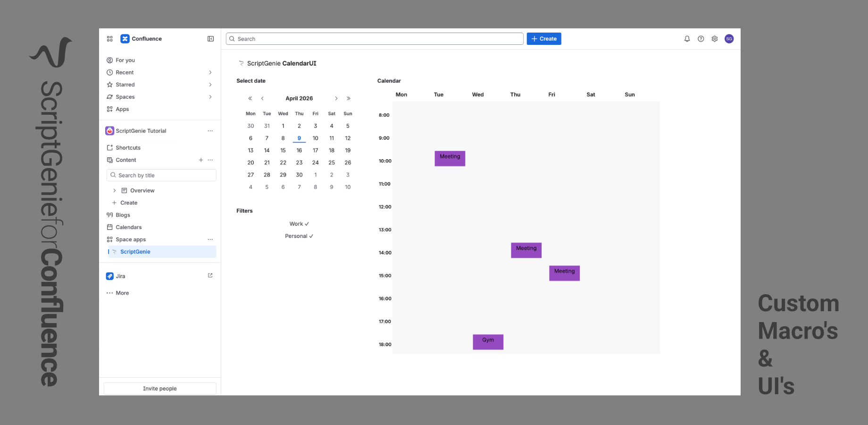Click the ScriptGenie Tutorial space icon

[110, 131]
